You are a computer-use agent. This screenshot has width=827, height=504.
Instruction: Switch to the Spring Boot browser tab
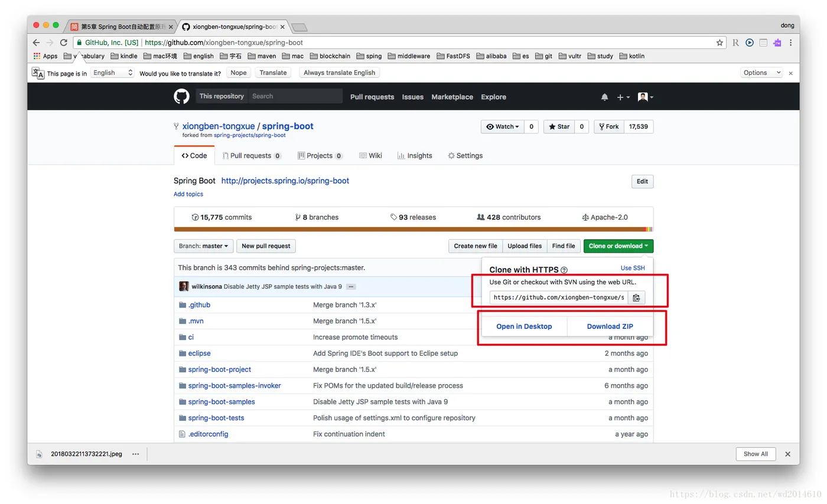pyautogui.click(x=122, y=27)
